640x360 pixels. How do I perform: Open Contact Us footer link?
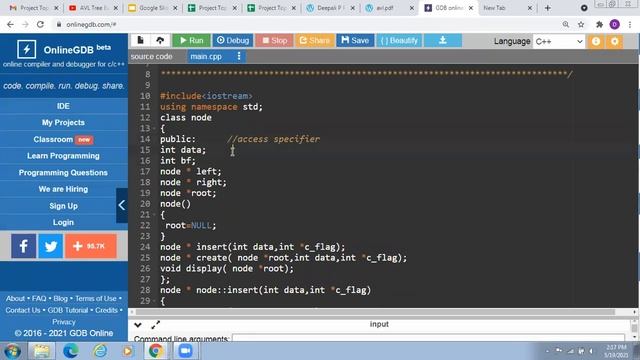coord(23,310)
